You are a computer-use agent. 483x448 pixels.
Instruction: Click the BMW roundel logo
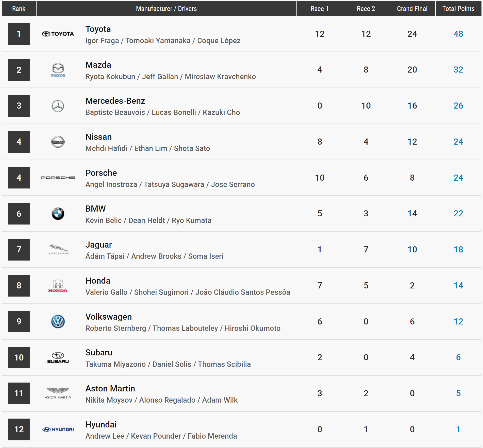click(58, 214)
